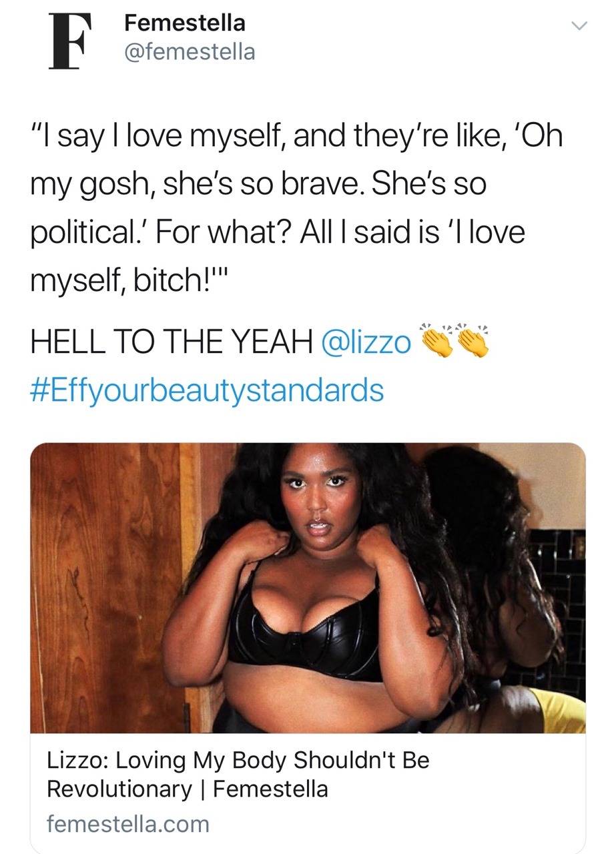Tap the @femestella handle

coord(190,51)
